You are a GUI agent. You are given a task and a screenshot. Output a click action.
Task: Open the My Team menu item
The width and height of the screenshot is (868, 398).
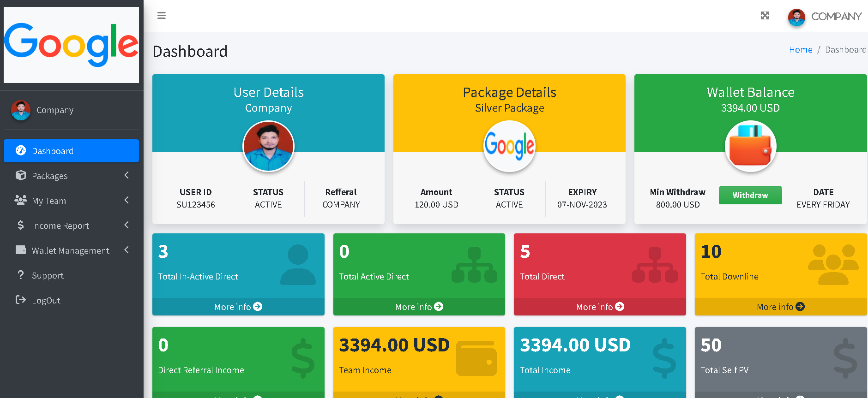click(x=71, y=201)
